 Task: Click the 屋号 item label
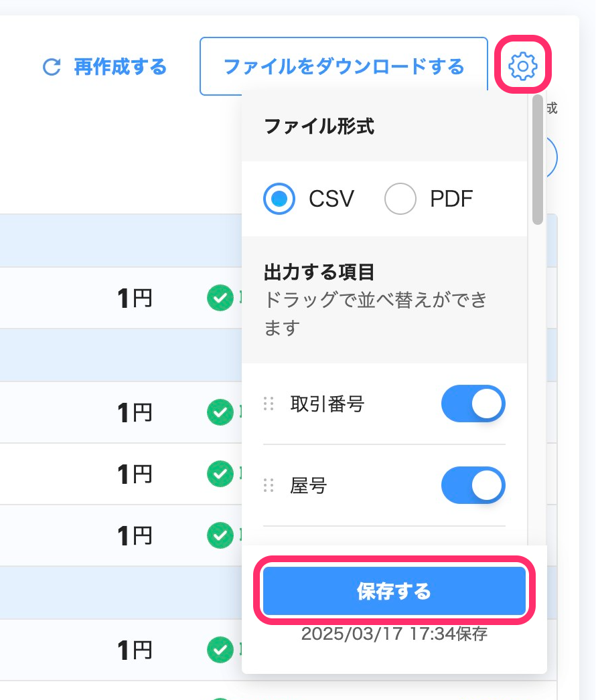pos(308,485)
